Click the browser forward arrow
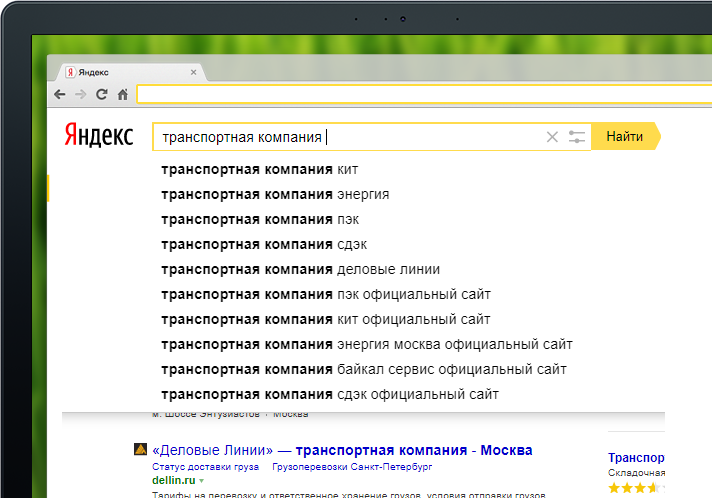Image resolution: width=712 pixels, height=498 pixels. coord(80,94)
